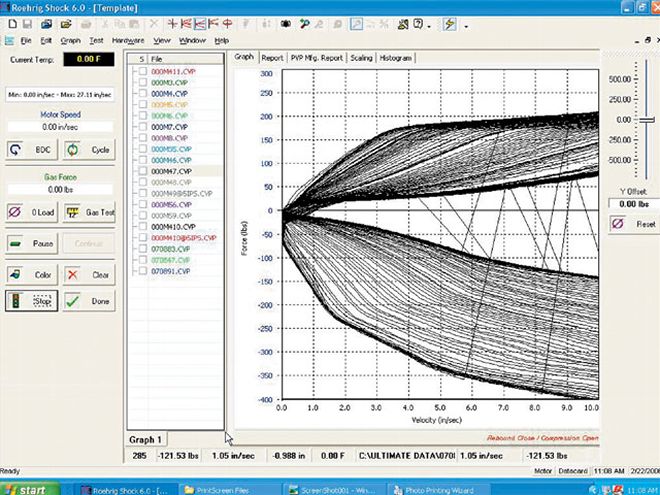
Task: Click the Save All stacked disks icon
Action: click(46, 24)
